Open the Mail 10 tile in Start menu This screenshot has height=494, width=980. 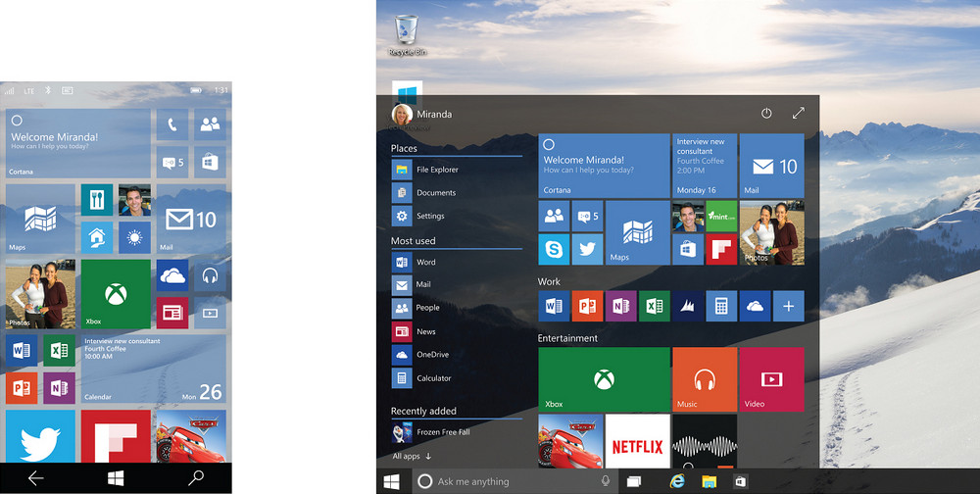pos(772,166)
